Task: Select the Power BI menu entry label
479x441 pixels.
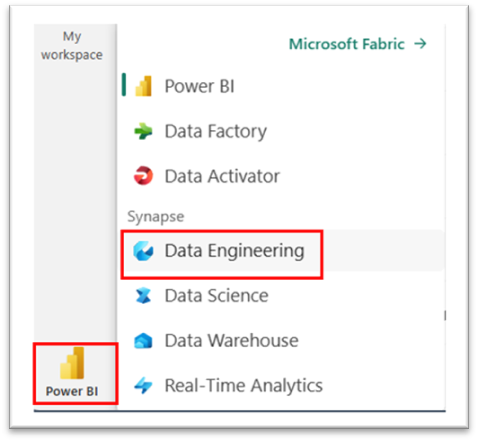Action: [x=199, y=86]
